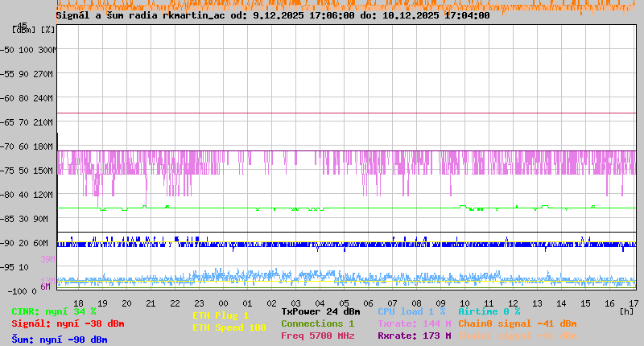Select the Connections 1 legend entry
The height and width of the screenshot is (346, 644).
317,323
